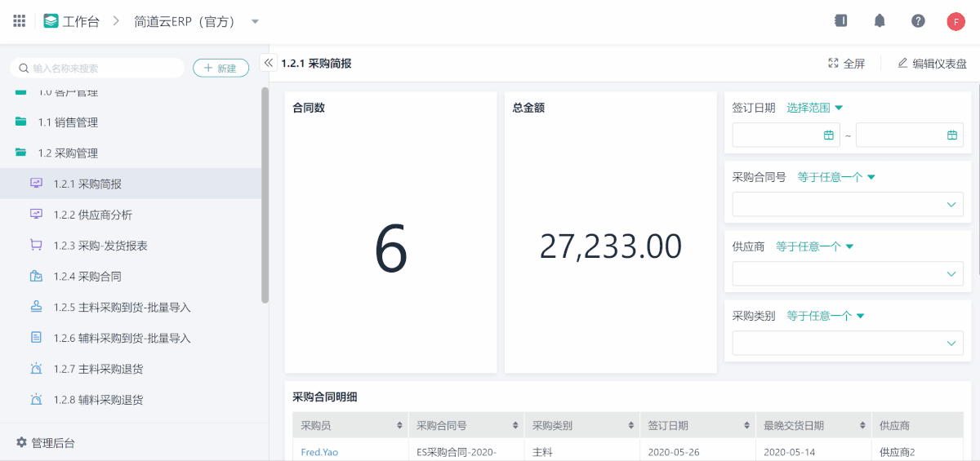Click the 签订日期 end date input
The height and width of the screenshot is (461, 980).
tap(910, 135)
